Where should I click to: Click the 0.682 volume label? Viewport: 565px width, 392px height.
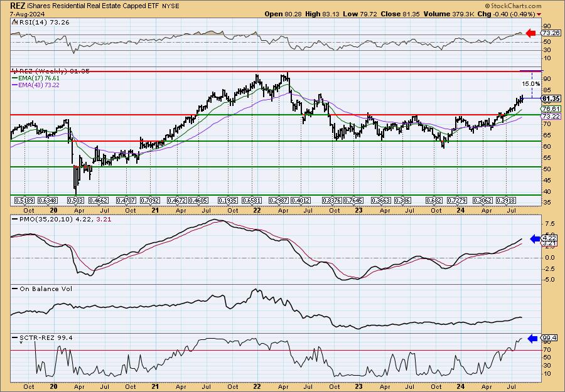pos(433,200)
